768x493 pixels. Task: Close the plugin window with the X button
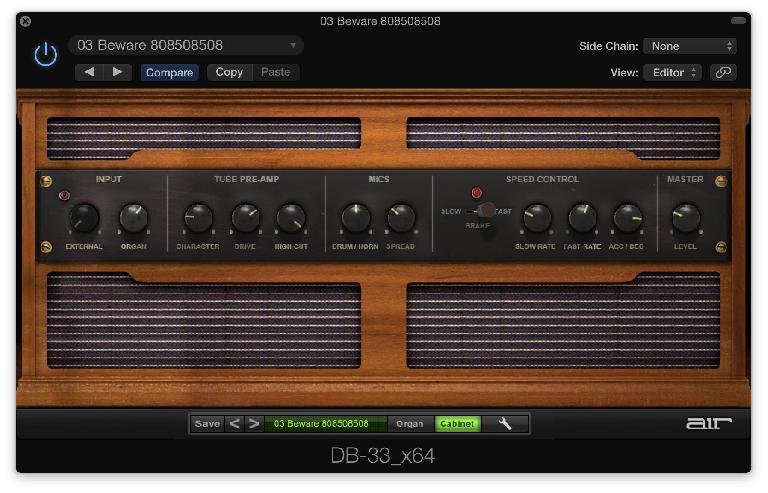26,21
